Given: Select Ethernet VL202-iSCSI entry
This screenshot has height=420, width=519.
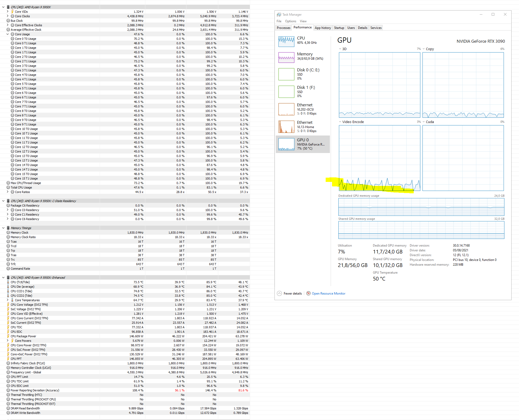Looking at the screenshot, I should [x=303, y=109].
